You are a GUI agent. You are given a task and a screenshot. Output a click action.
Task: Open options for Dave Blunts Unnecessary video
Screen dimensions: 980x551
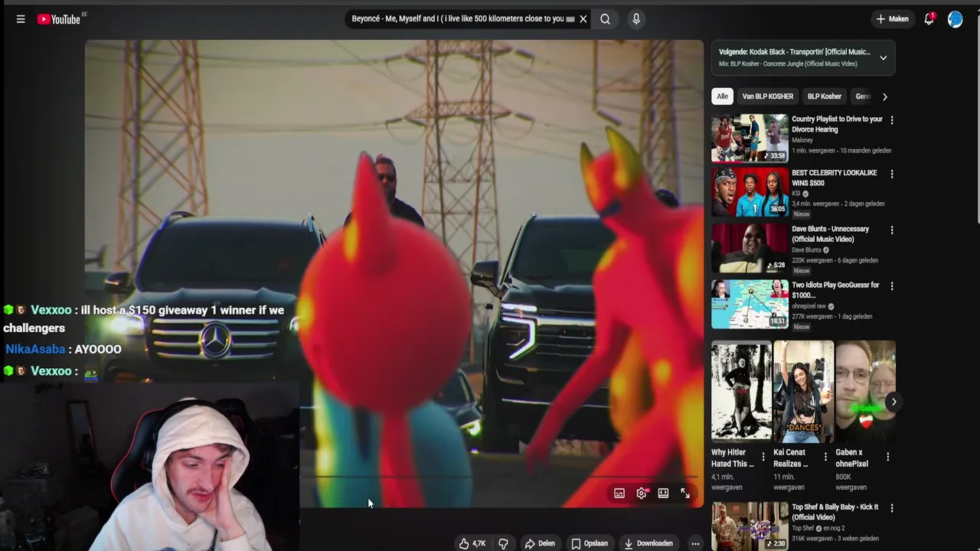[891, 230]
